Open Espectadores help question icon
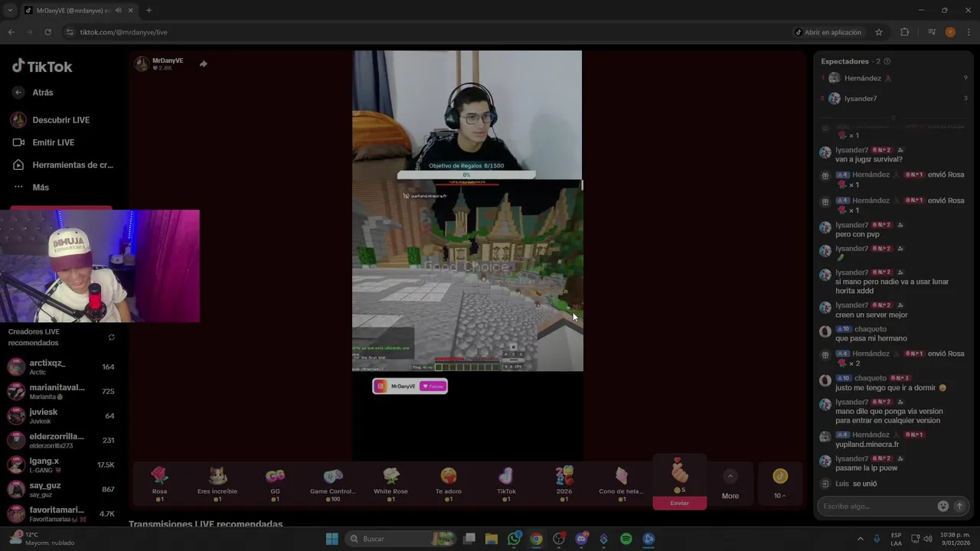980x551 pixels. coord(887,61)
